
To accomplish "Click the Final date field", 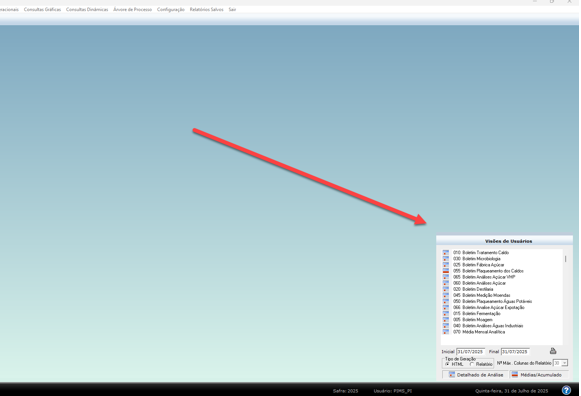I will tap(515, 352).
